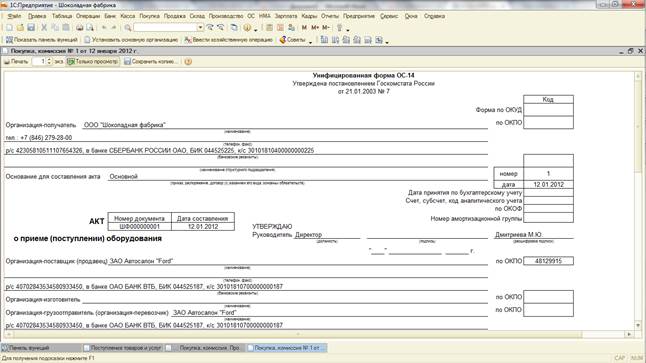Screen dimensions: 646x363
Task: Open the ОС menu
Action: point(251,16)
